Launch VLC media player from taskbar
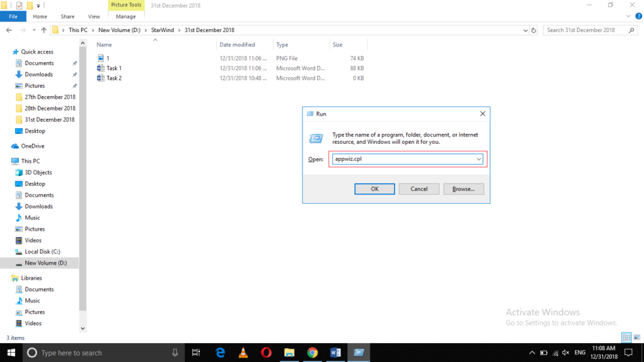The width and height of the screenshot is (644, 362). point(243,353)
